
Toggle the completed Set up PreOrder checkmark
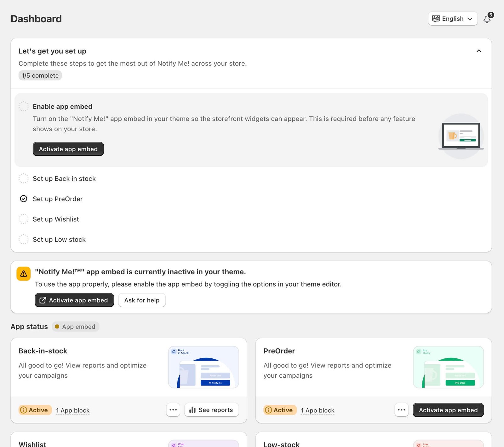coord(24,199)
